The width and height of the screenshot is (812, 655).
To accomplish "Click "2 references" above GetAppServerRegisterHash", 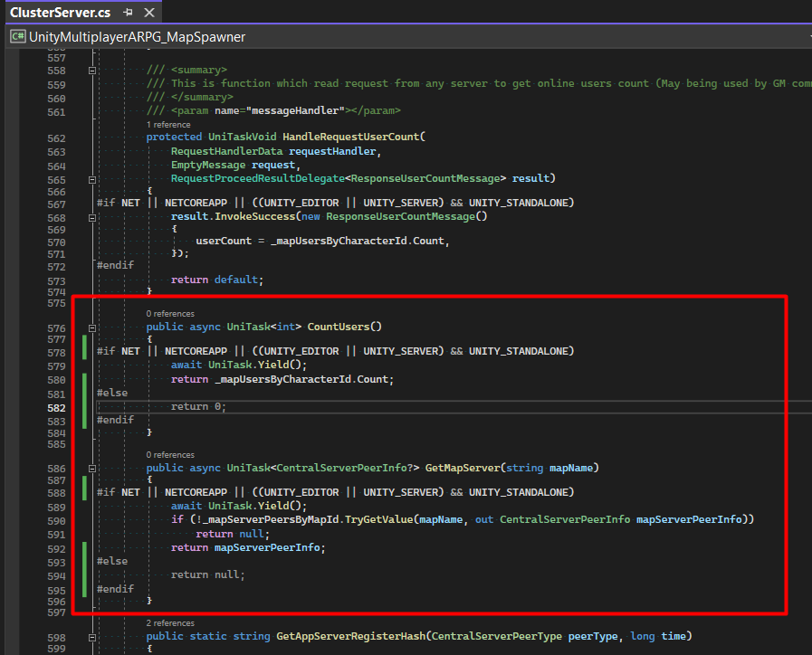I will pyautogui.click(x=170, y=622).
